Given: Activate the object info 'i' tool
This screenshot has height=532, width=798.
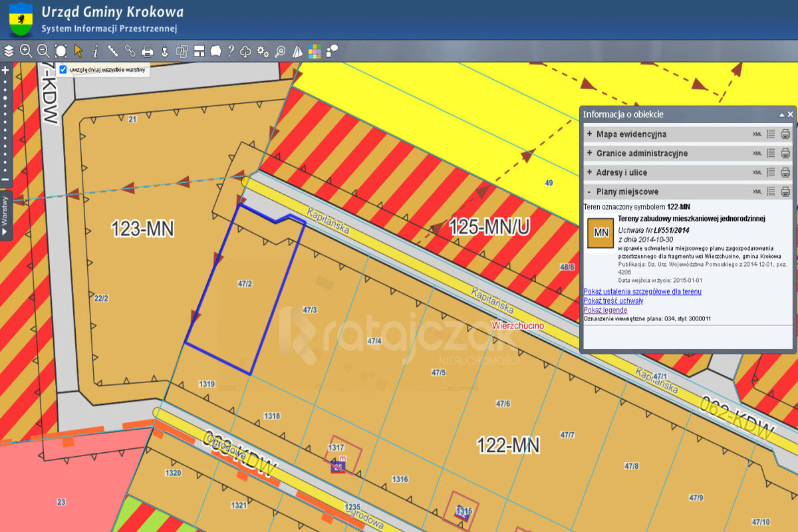Looking at the screenshot, I should tap(96, 51).
